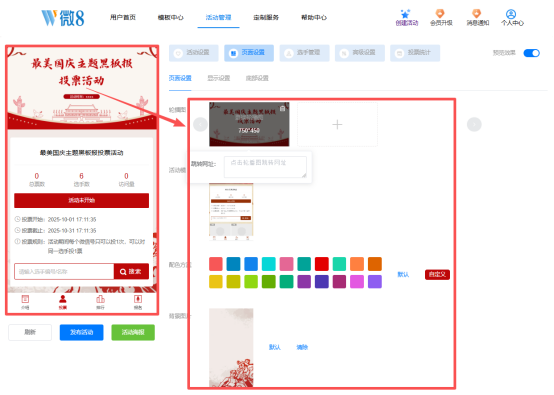Click 默认 beside the background image
The height and width of the screenshot is (395, 554).
click(x=275, y=347)
